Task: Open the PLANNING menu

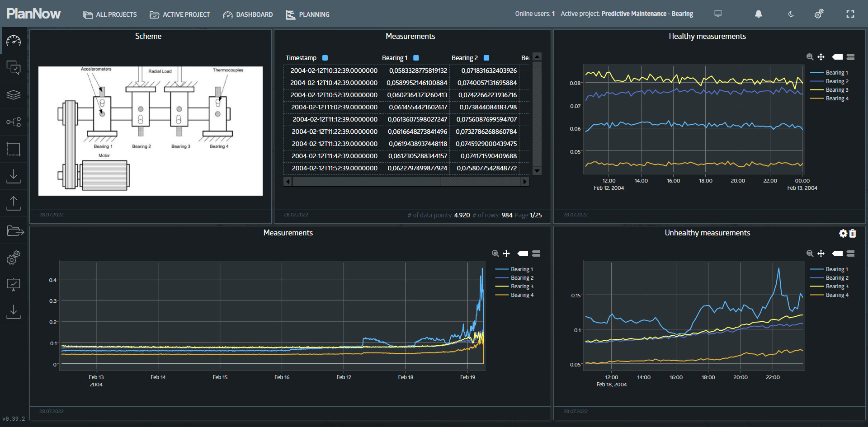Action: point(307,14)
